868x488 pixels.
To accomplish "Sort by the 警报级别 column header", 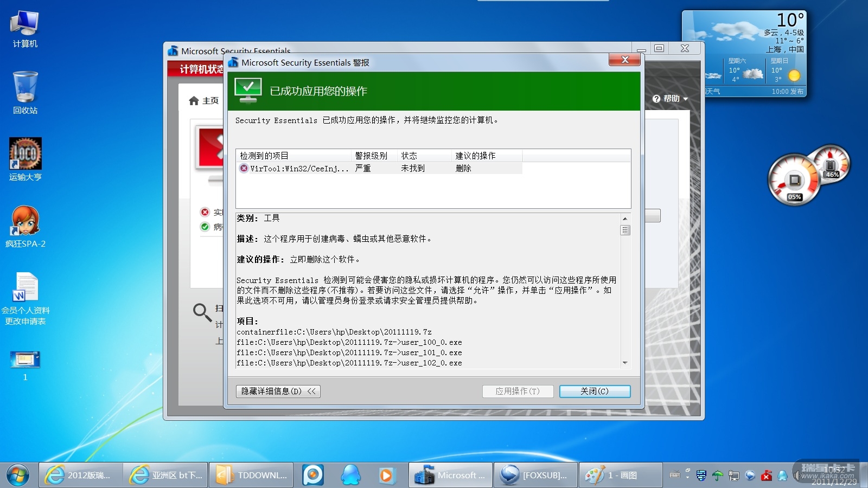I will [374, 156].
